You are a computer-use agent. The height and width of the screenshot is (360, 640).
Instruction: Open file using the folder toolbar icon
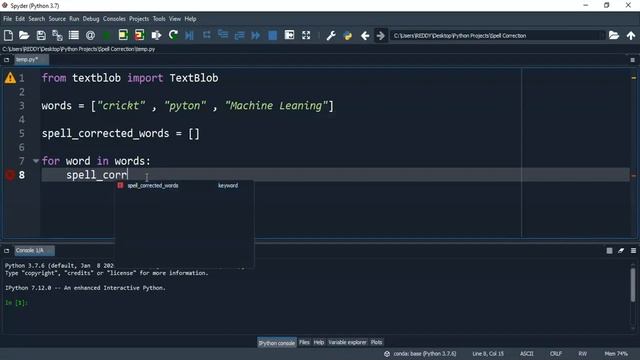(x=24, y=36)
